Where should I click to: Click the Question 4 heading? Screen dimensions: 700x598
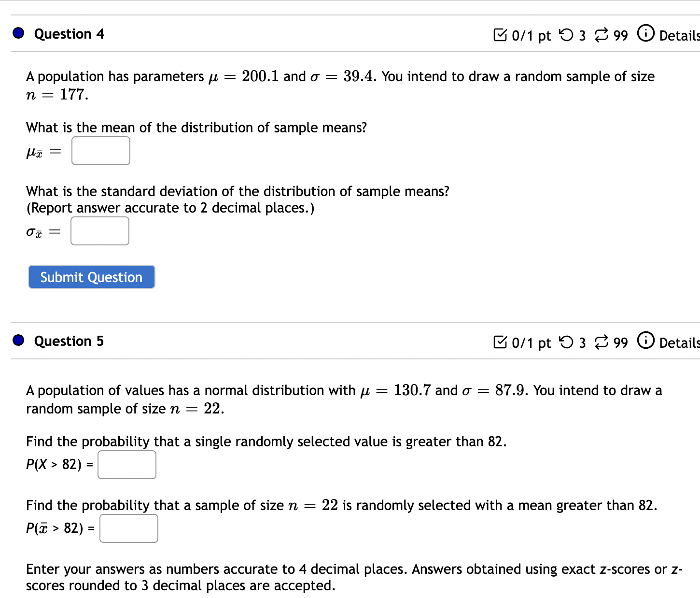[x=69, y=34]
